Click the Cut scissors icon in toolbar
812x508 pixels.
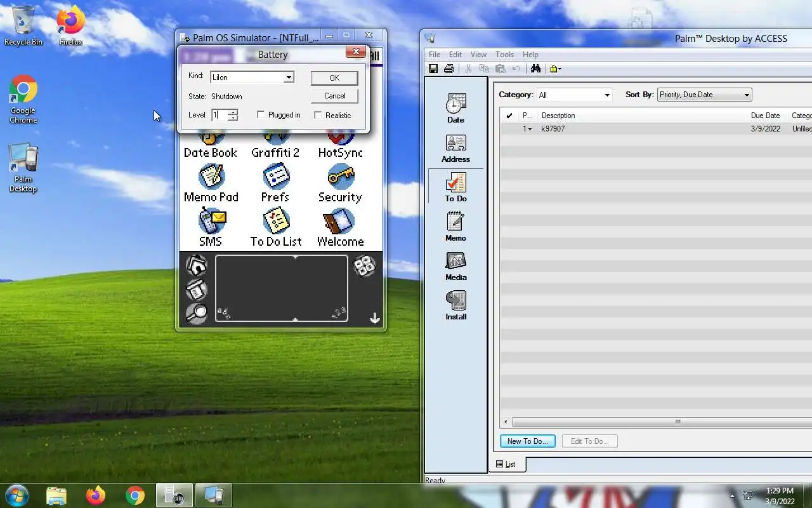coord(468,69)
